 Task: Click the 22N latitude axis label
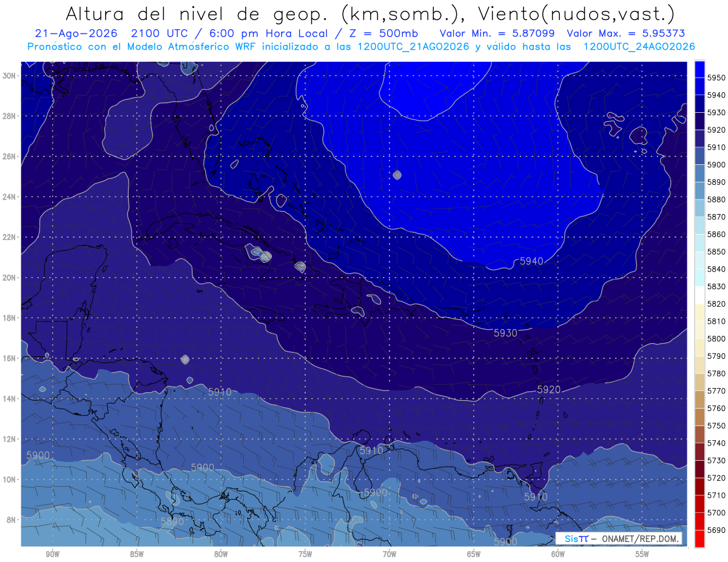point(8,237)
